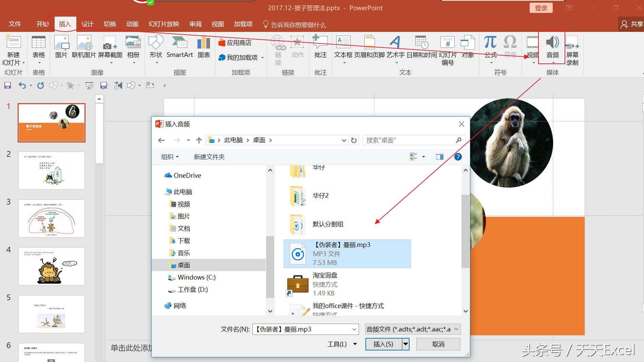Open the App Store (应用商店) add-ins
644x362 pixels.
point(235,43)
